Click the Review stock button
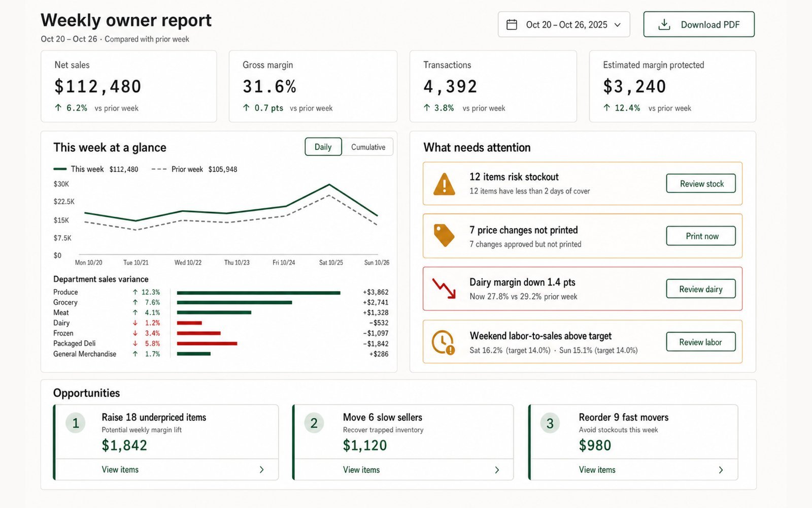 [701, 183]
